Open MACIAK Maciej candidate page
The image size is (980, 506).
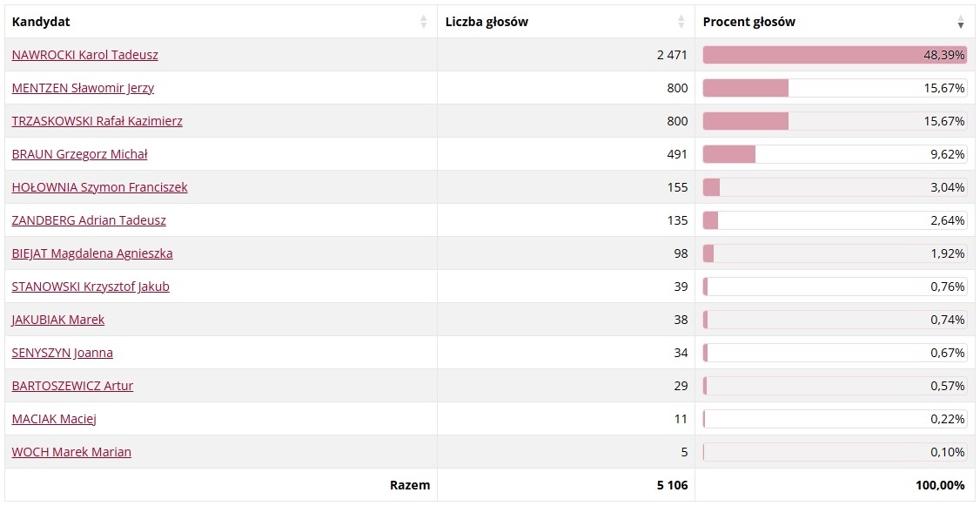[54, 419]
